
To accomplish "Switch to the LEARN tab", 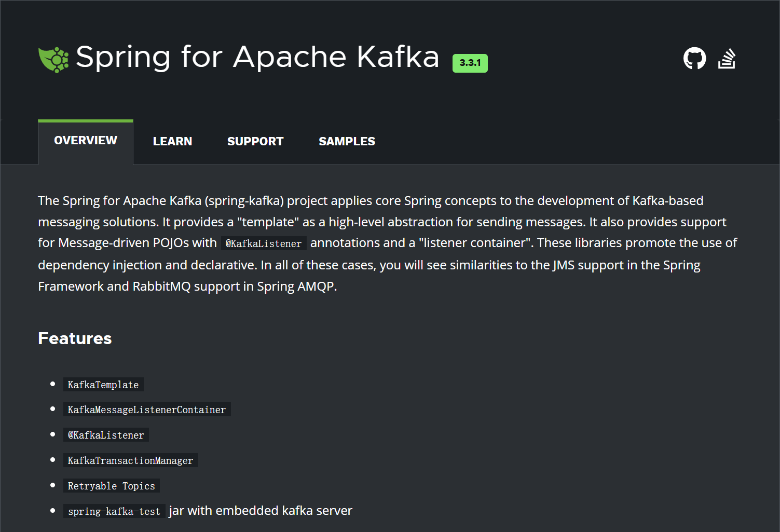I will coord(172,141).
